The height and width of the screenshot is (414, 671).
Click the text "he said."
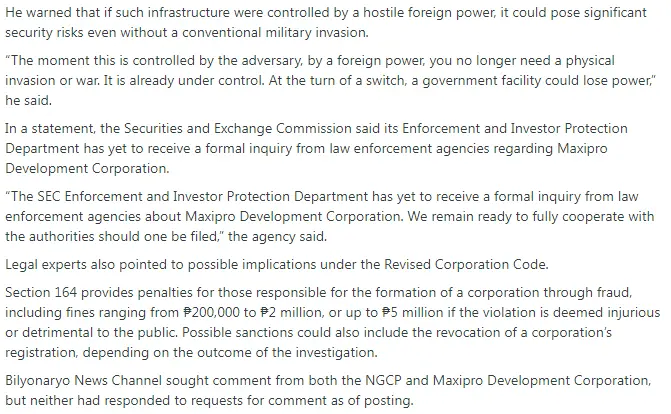click(28, 100)
